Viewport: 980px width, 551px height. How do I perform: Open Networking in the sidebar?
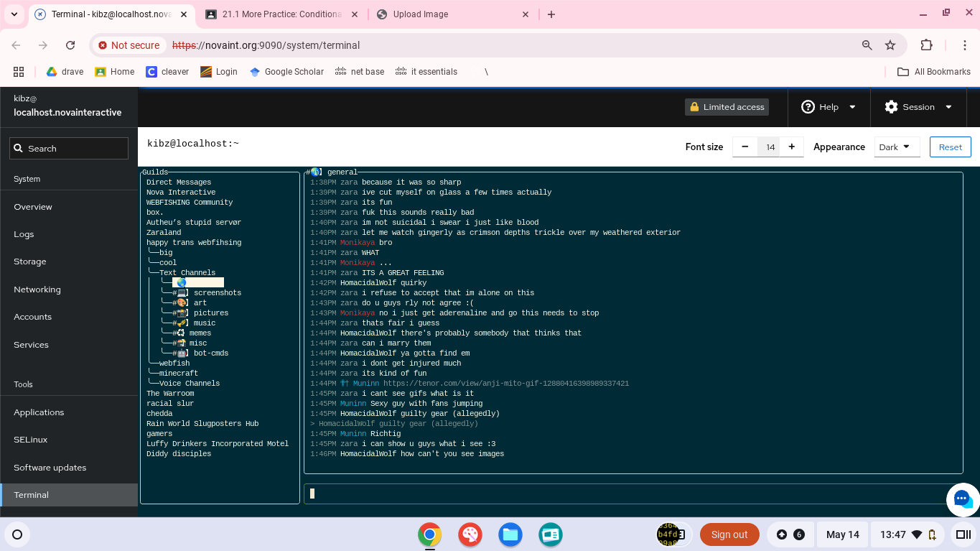pyautogui.click(x=37, y=290)
